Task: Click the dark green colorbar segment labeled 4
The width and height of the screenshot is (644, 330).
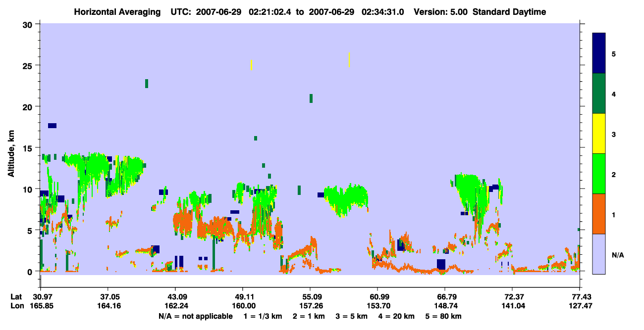Action: (x=599, y=94)
